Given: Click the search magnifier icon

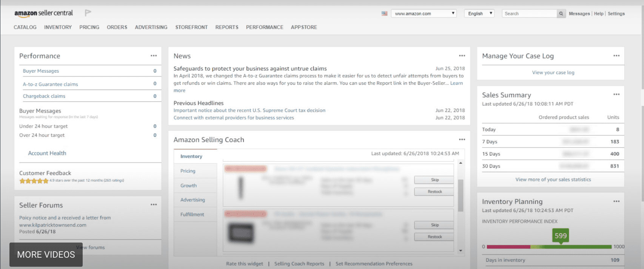Looking at the screenshot, I should [x=561, y=14].
